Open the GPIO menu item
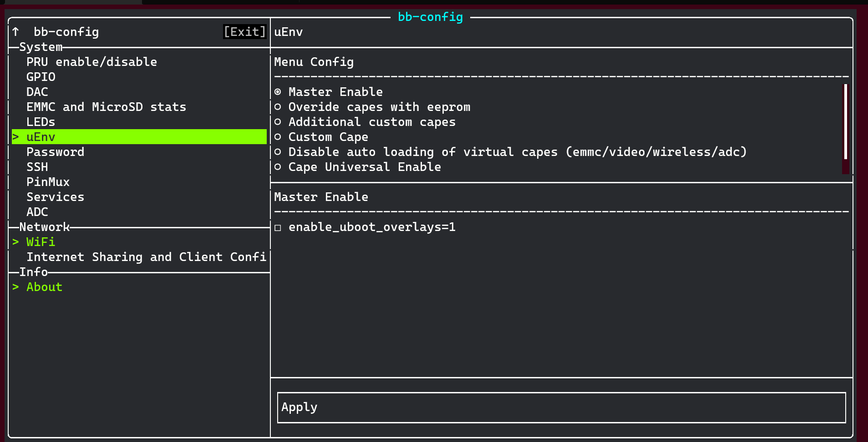The image size is (868, 442). pos(41,77)
